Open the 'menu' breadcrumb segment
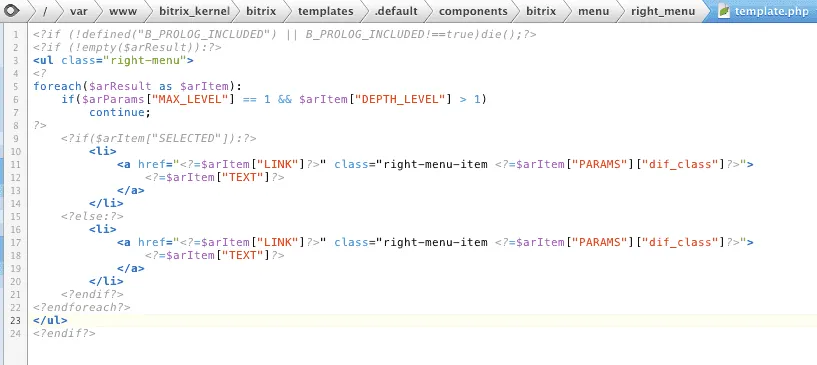The height and width of the screenshot is (365, 817). point(593,11)
